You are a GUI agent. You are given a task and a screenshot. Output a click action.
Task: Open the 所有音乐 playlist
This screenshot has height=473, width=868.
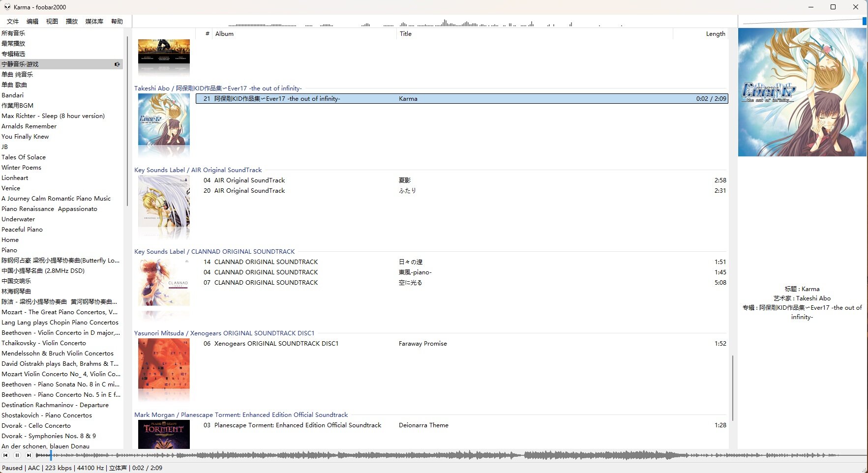coord(61,33)
